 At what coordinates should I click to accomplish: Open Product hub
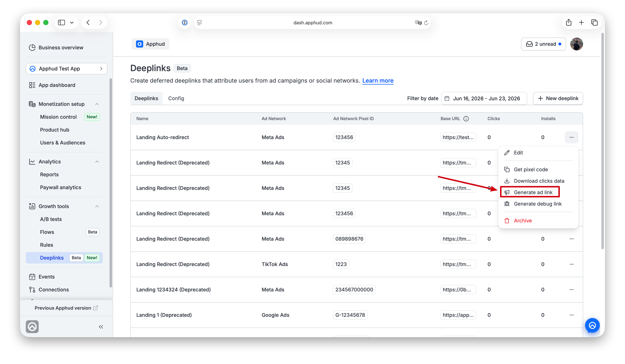coord(55,130)
